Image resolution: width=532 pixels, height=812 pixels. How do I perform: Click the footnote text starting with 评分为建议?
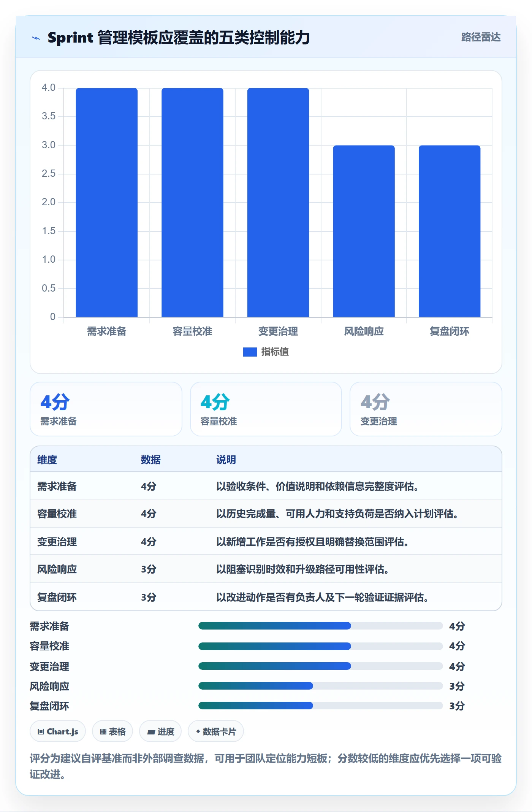pos(266,766)
